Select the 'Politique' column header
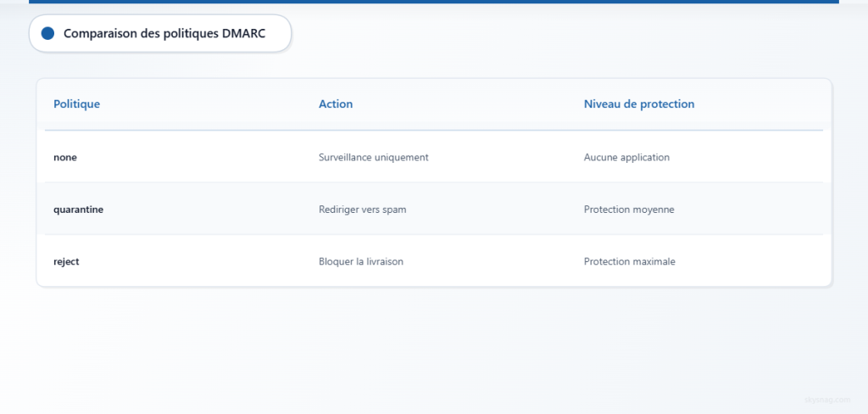This screenshot has width=868, height=414. click(76, 103)
